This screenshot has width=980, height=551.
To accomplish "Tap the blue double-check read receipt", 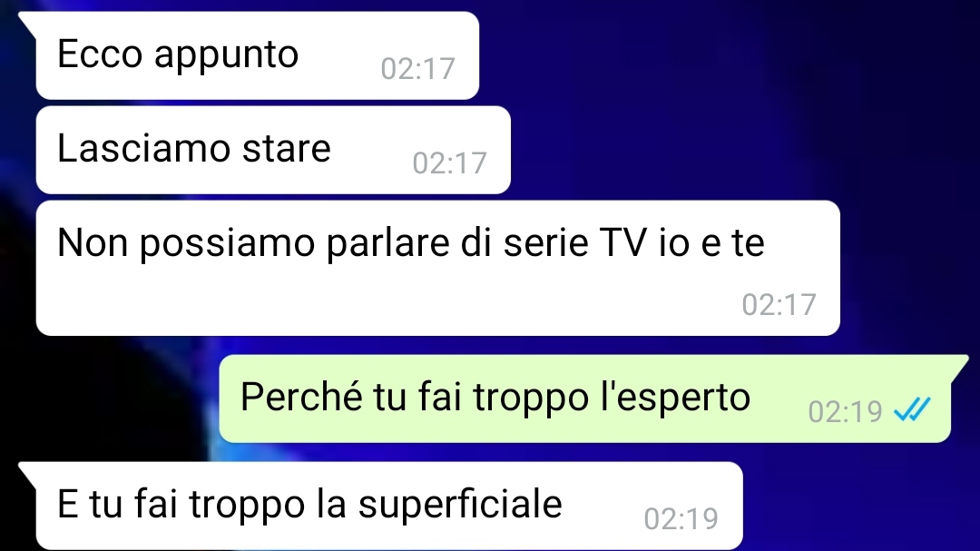I will (x=912, y=409).
